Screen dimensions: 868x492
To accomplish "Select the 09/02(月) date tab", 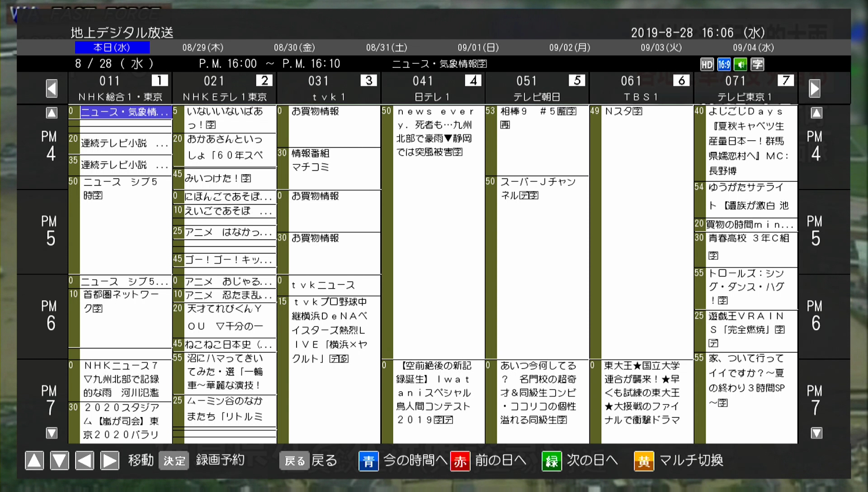I will tap(570, 47).
